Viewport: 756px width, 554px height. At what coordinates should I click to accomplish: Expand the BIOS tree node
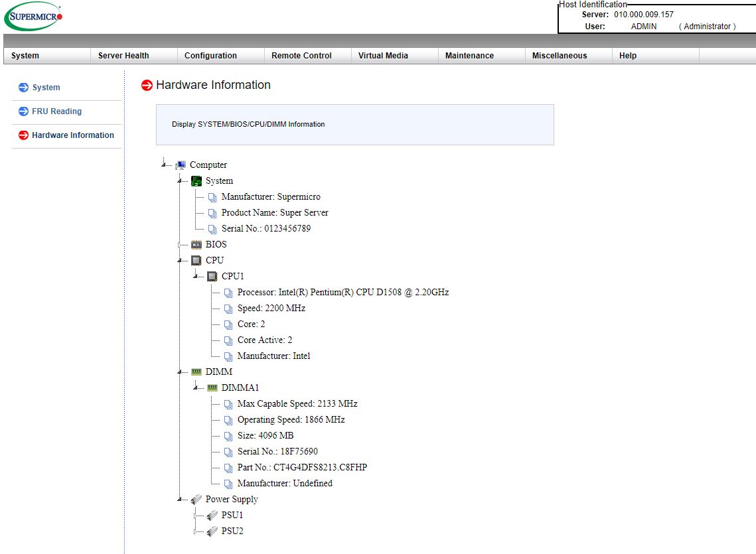point(180,245)
